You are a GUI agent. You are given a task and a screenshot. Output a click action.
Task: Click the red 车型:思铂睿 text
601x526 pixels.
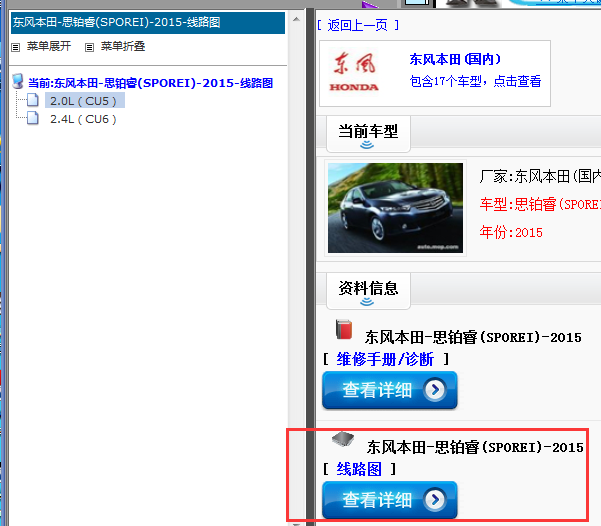pyautogui.click(x=540, y=204)
